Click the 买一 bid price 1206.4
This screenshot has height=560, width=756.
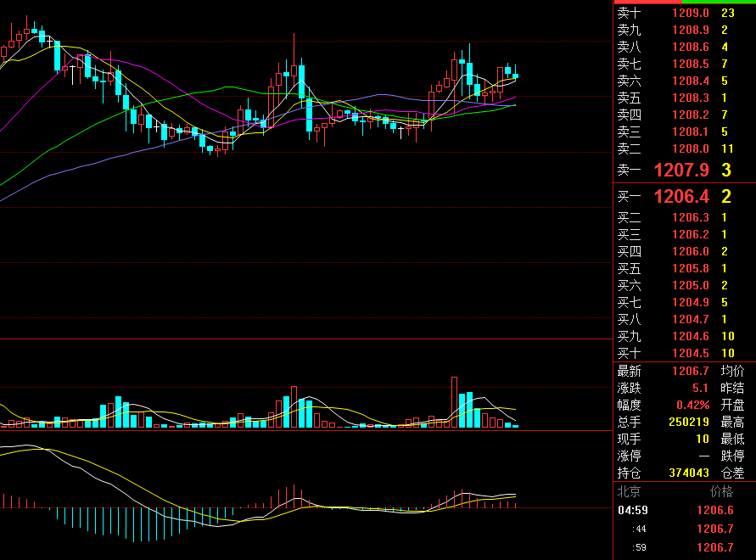tap(680, 197)
